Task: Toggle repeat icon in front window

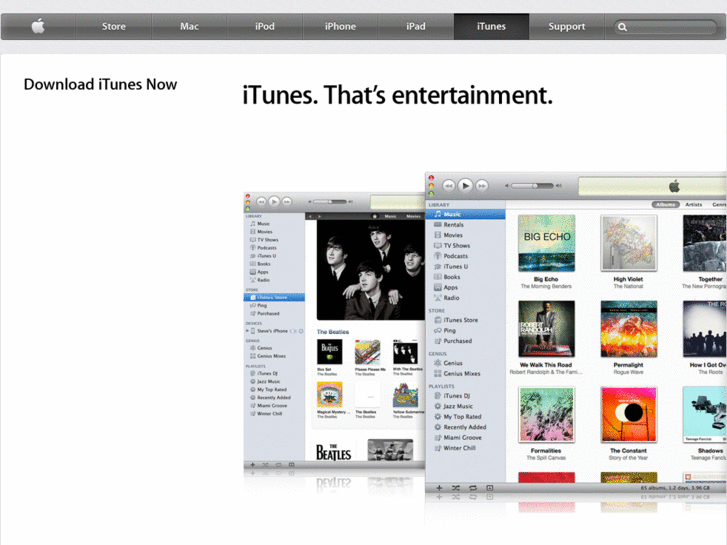Action: [472, 488]
